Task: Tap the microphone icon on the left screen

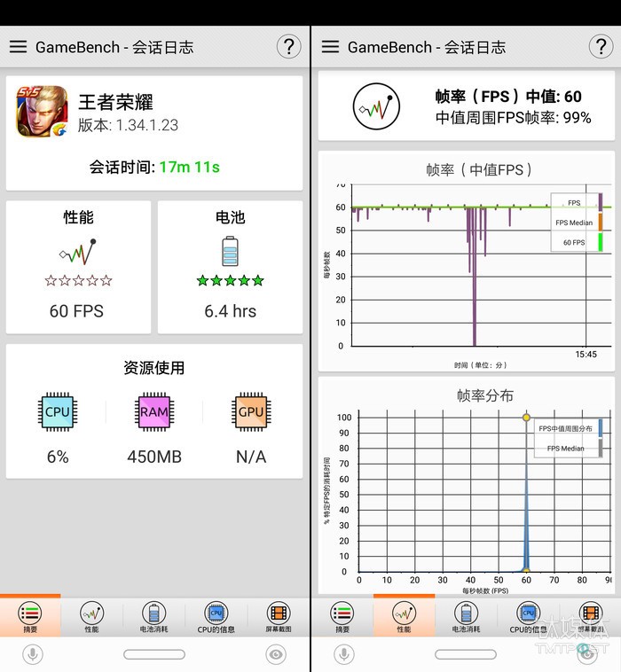Action: click(x=34, y=654)
